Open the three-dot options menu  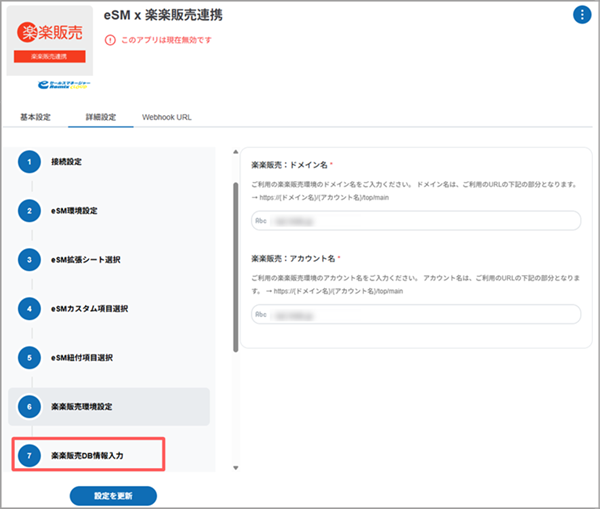pyautogui.click(x=581, y=14)
